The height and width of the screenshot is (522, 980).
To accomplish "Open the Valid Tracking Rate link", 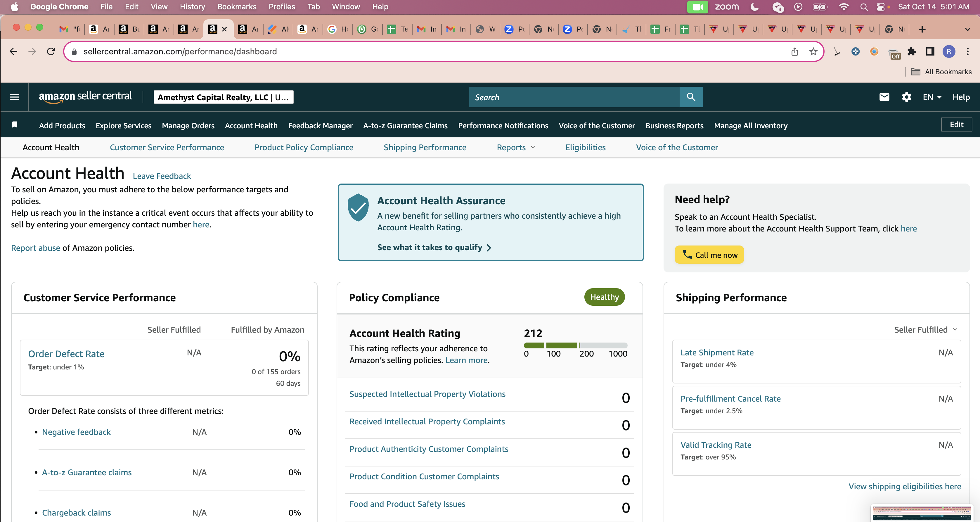I will 716,445.
